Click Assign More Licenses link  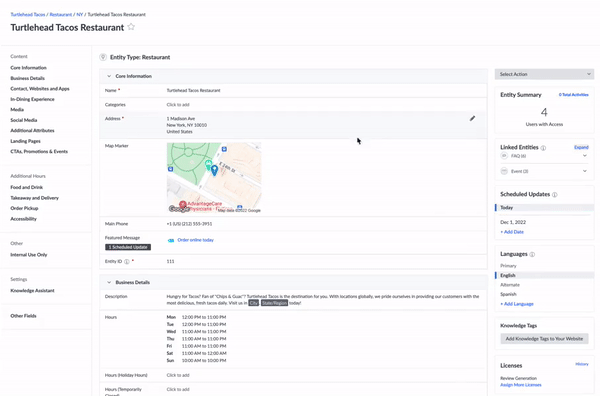tap(520, 385)
